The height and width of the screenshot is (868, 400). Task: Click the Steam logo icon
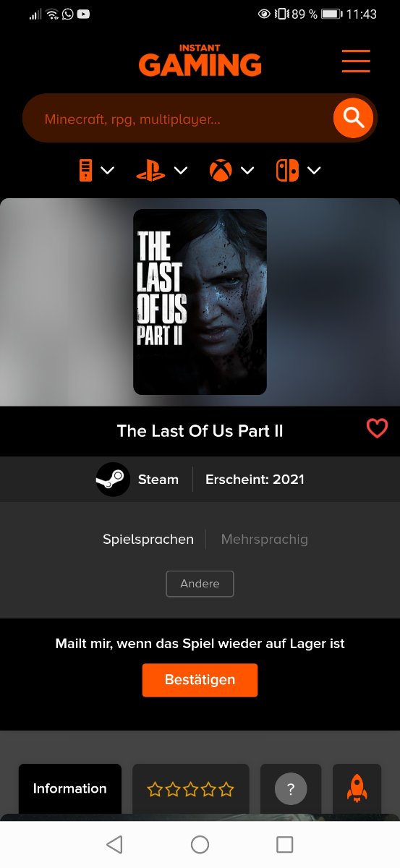(x=113, y=479)
